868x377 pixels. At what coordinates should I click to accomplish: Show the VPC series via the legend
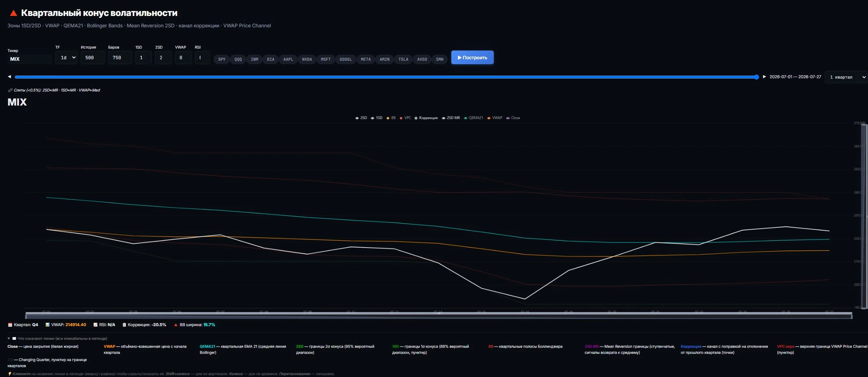pyautogui.click(x=405, y=118)
